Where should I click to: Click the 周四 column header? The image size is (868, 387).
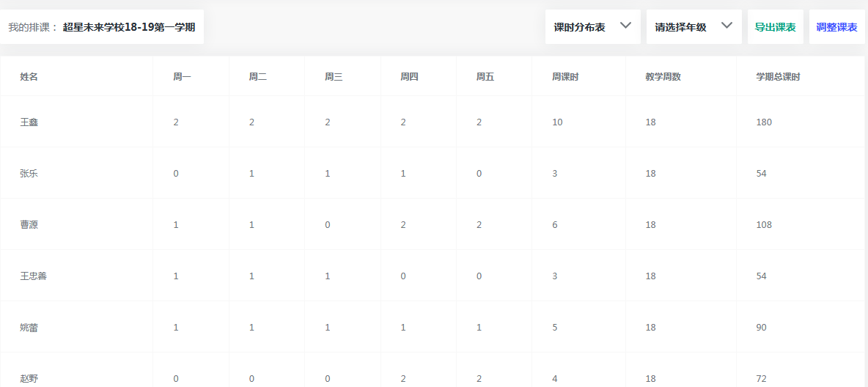click(410, 77)
